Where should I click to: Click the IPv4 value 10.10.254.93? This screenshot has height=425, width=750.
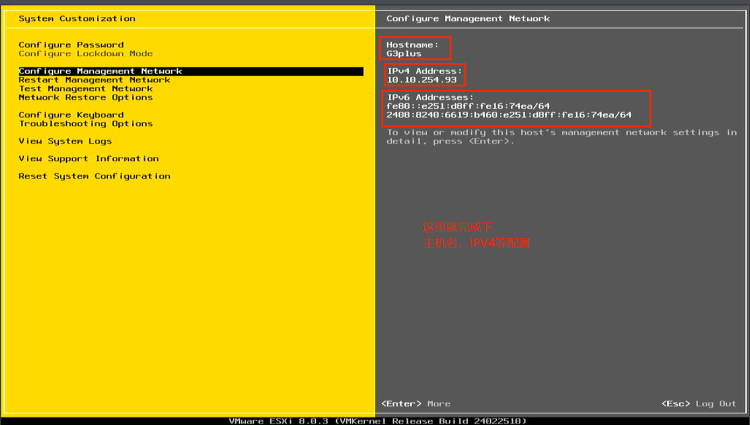click(421, 80)
